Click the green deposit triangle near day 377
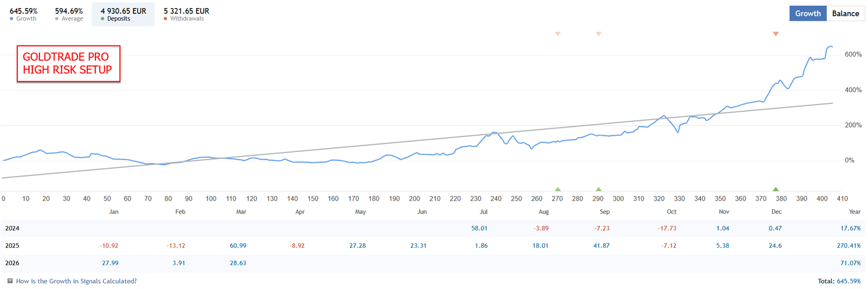868x289 pixels. pyautogui.click(x=775, y=189)
